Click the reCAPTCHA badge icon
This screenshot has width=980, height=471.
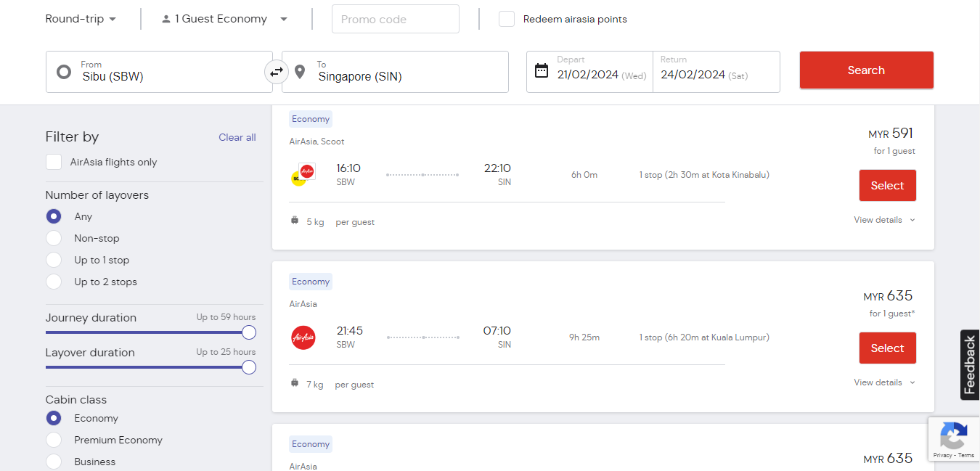point(953,436)
